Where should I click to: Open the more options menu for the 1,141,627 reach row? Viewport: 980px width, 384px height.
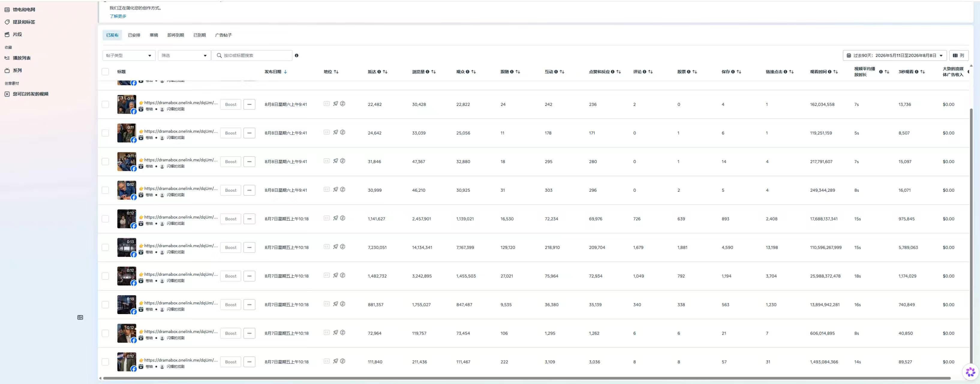point(249,219)
